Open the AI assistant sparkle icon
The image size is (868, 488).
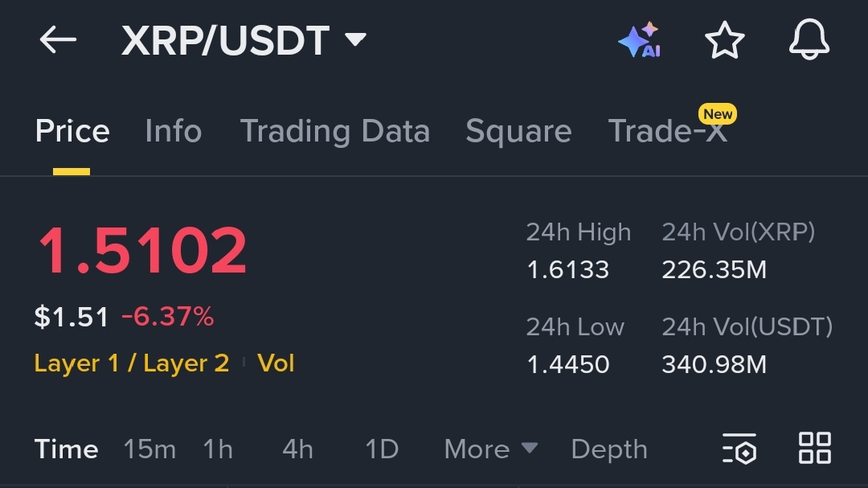(640, 40)
